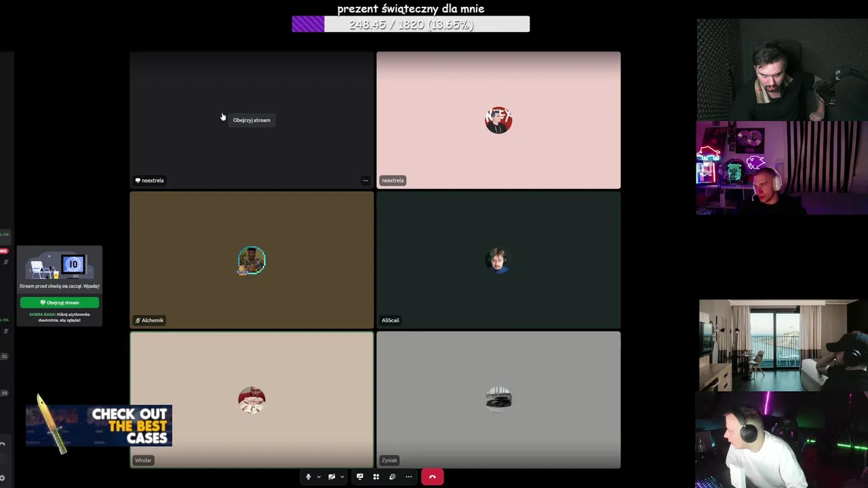Click the neon-room webcam feed
The width and height of the screenshot is (868, 488).
pos(782,168)
